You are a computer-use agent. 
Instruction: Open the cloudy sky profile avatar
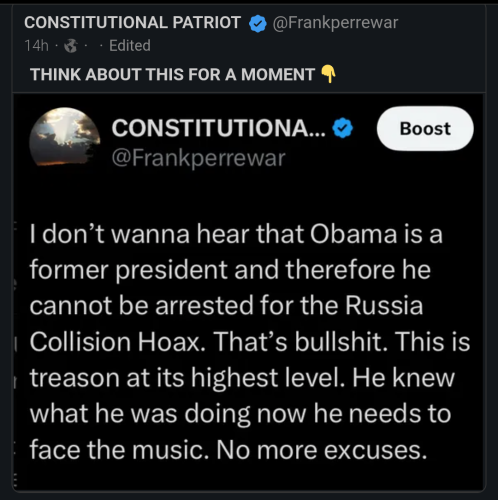tap(65, 137)
